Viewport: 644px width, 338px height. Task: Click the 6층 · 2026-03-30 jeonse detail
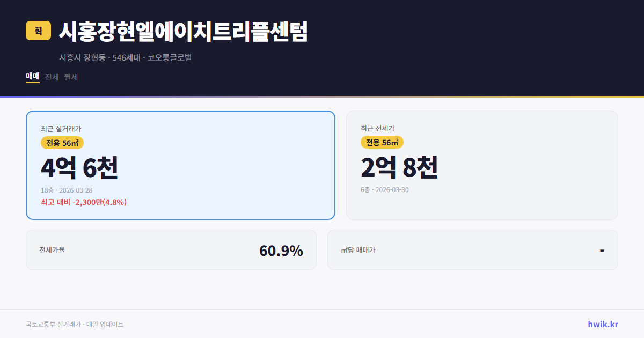384,189
